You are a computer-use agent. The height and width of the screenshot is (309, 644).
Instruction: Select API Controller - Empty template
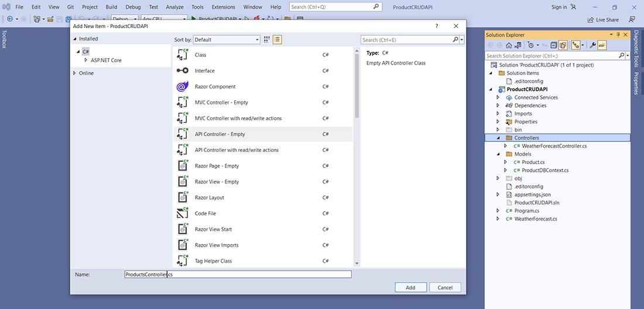(x=263, y=134)
